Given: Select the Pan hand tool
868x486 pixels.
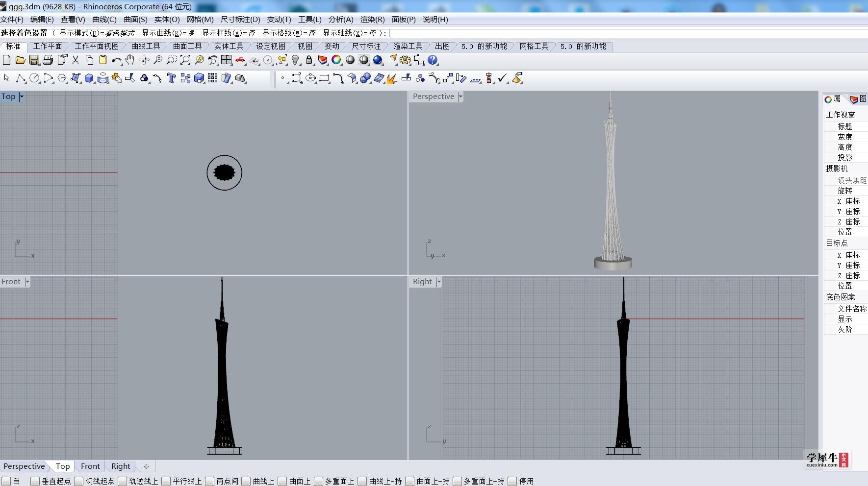Looking at the screenshot, I should [130, 60].
